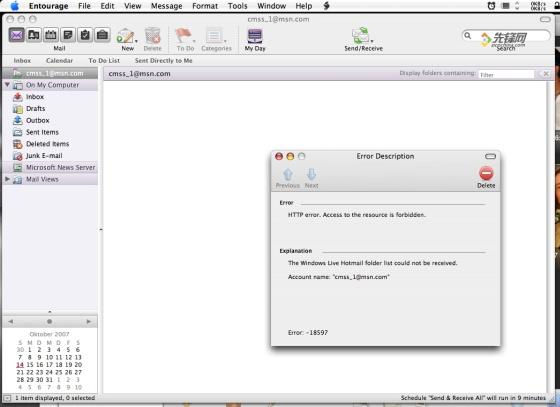Click the Delete trash toolbar icon

pos(152,39)
